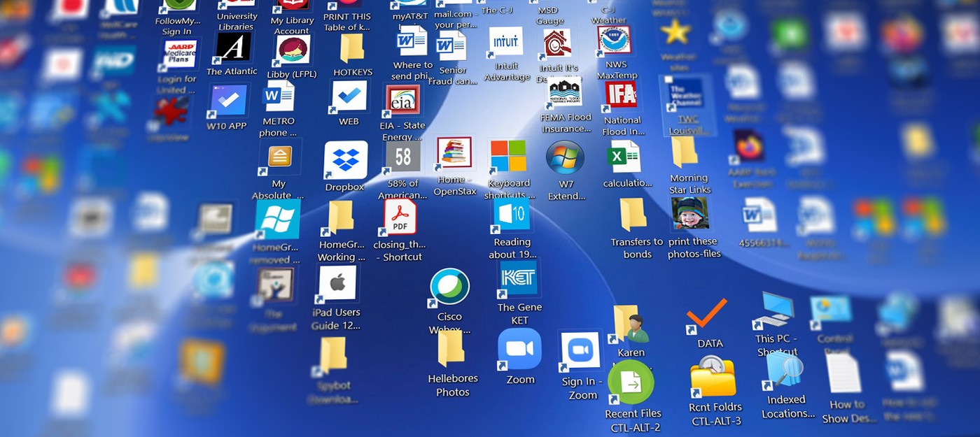
Task: Open This PC - Shortcut
Action: pos(774,310)
